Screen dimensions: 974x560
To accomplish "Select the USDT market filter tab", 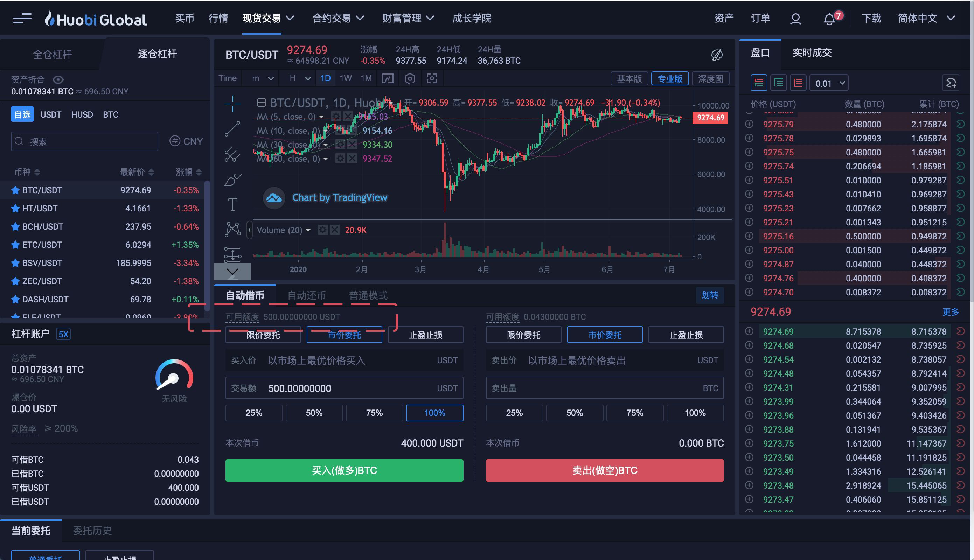I will pos(51,114).
